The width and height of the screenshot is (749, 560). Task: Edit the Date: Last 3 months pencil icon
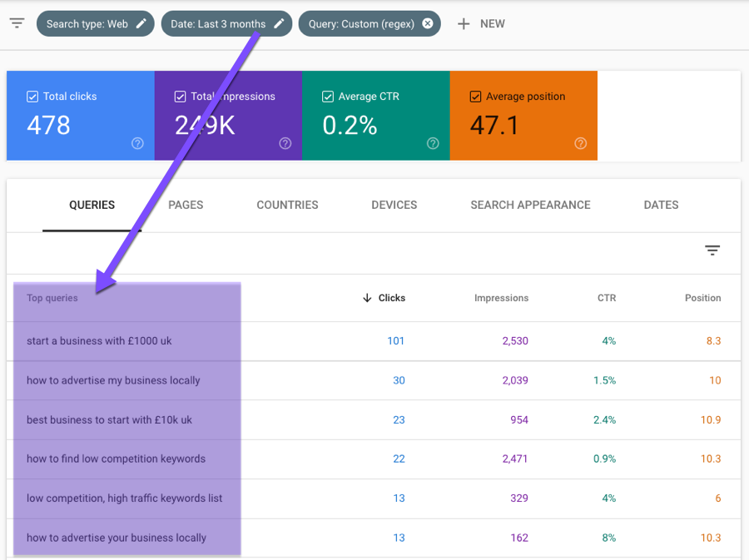280,24
